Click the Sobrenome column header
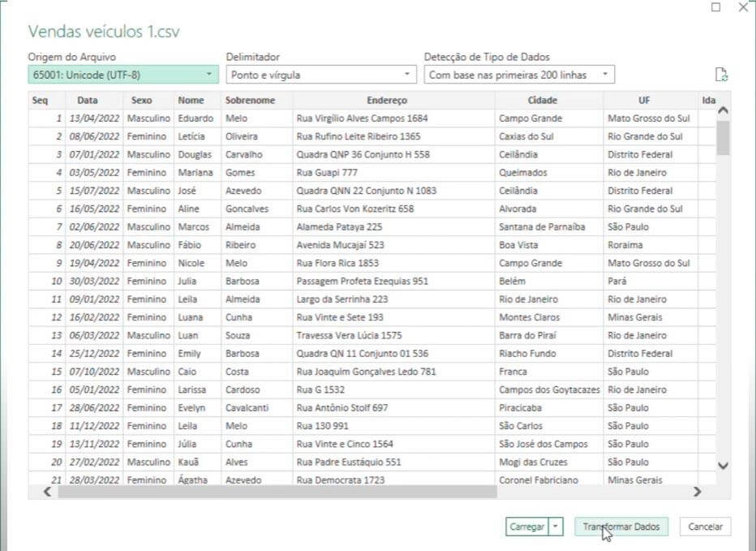Viewport: 756px width, 551px height. [250, 101]
